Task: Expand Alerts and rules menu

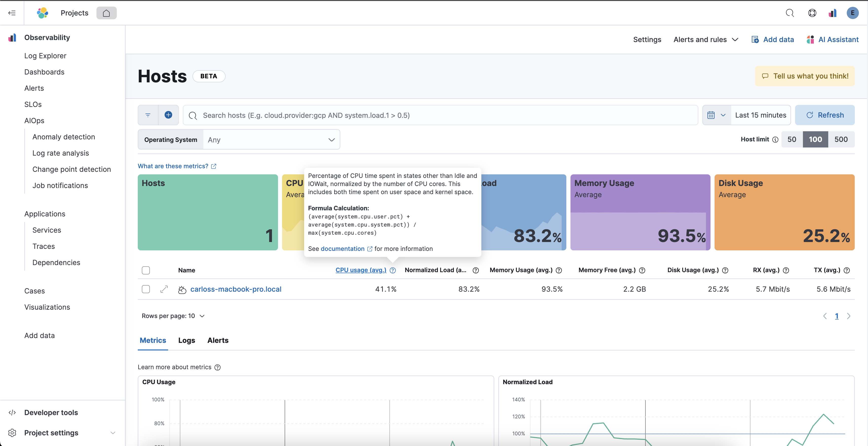Action: 706,40
